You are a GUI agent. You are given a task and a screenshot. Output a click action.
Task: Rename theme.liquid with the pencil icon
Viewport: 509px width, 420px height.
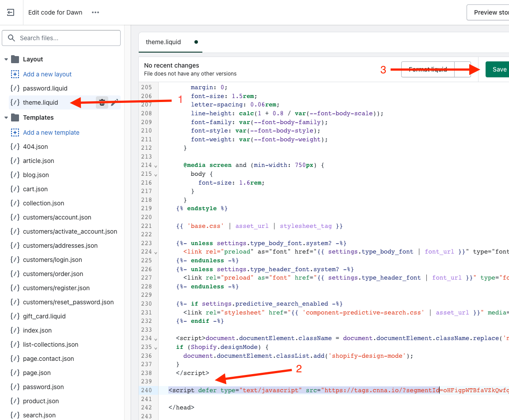click(x=114, y=102)
